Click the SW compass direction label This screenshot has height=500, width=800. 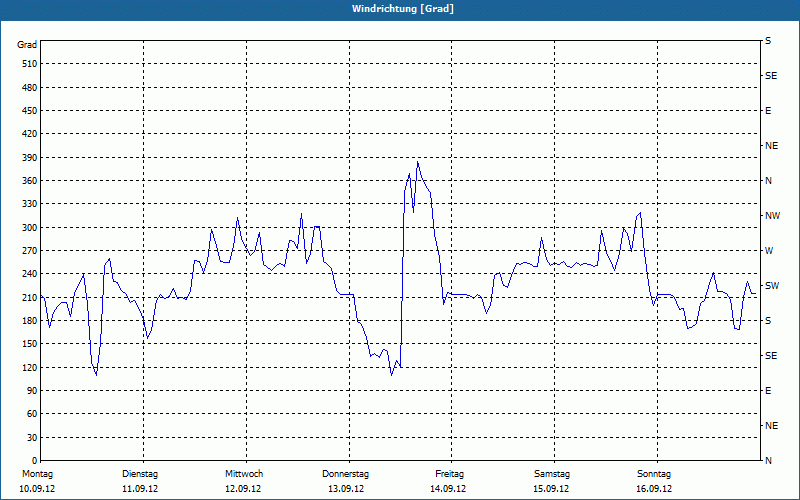pyautogui.click(x=772, y=286)
